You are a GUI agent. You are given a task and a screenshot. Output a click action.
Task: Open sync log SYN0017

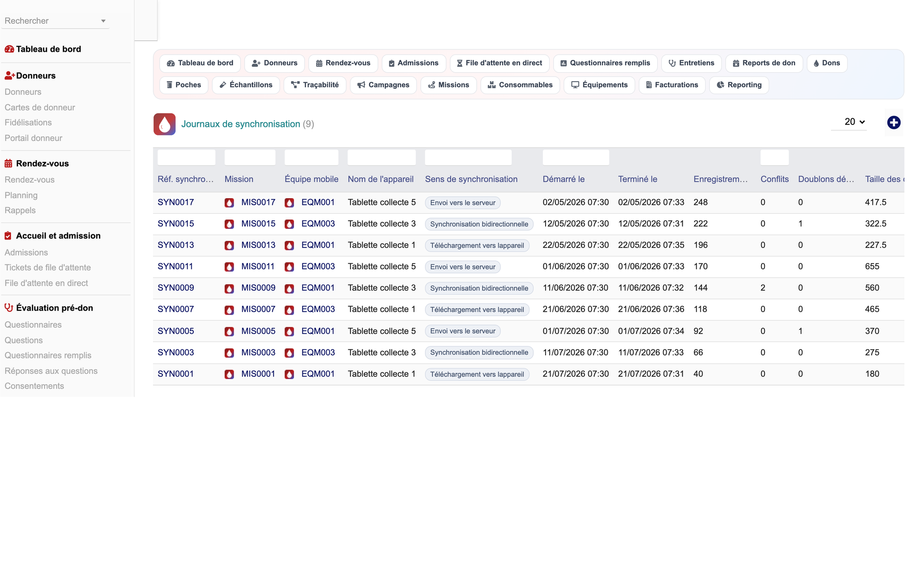pos(176,202)
